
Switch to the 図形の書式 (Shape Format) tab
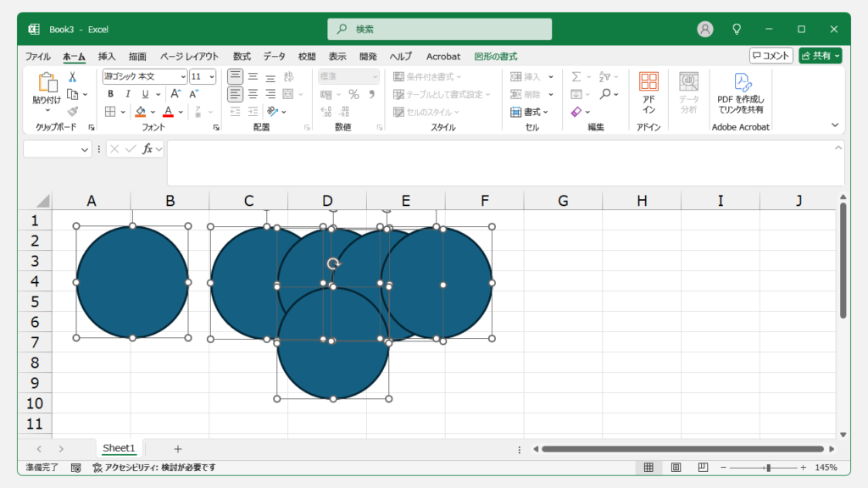(x=496, y=57)
